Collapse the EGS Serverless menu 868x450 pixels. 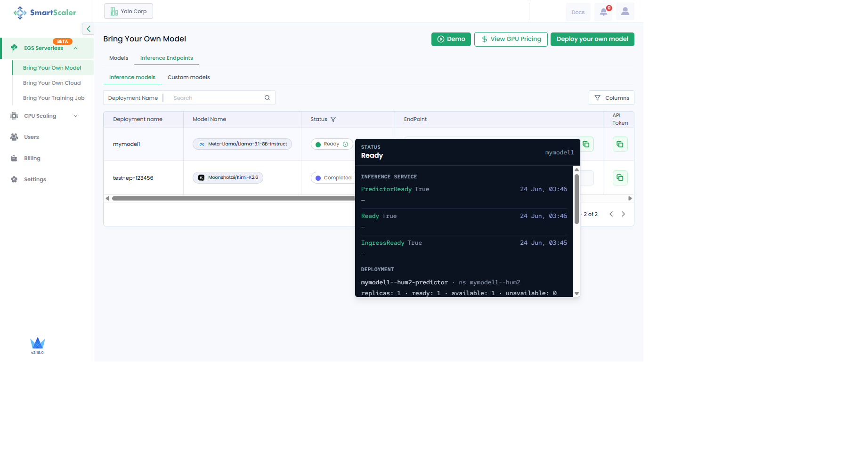75,48
